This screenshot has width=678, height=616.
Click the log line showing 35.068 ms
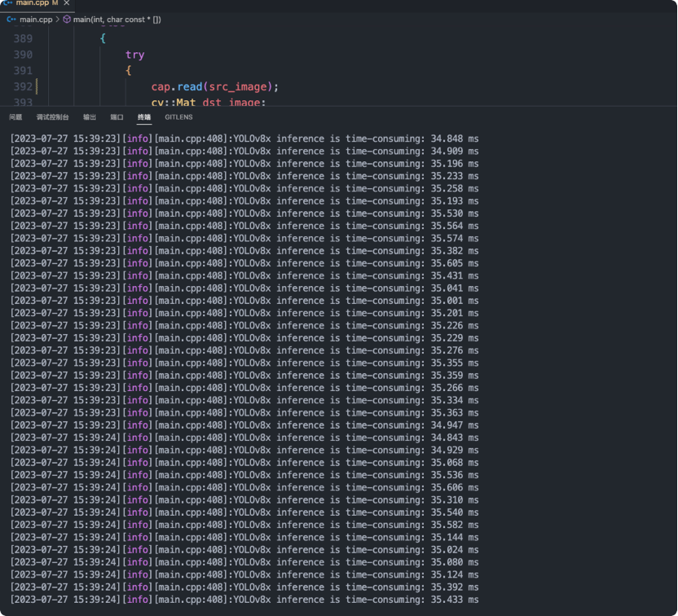coord(244,463)
